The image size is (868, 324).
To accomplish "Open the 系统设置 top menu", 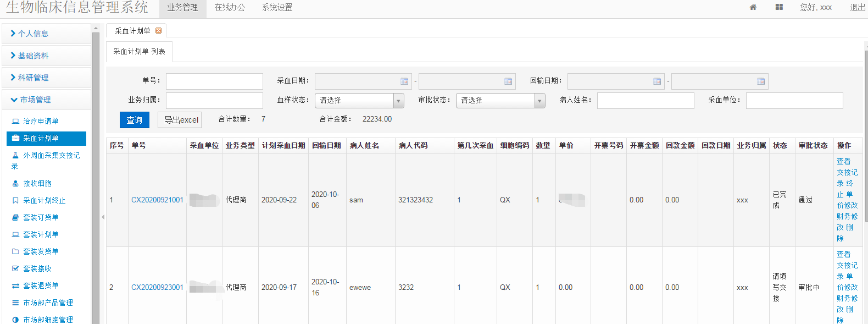I will [277, 8].
